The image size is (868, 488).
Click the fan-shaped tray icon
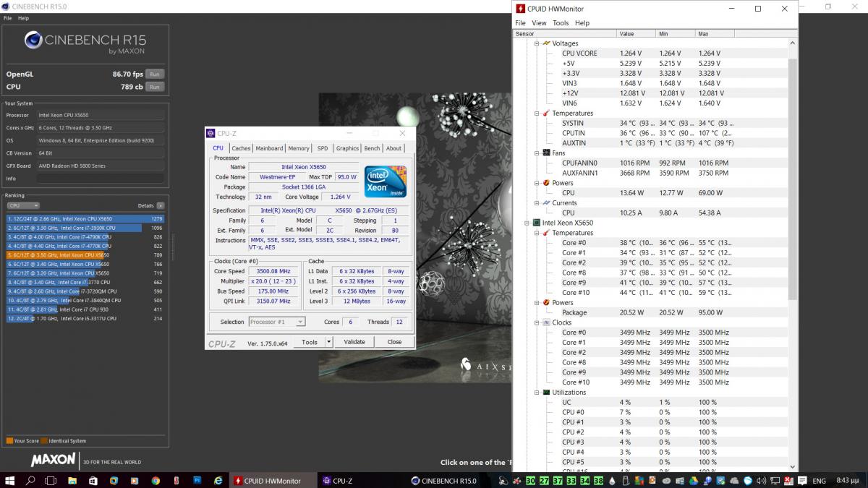point(516,481)
